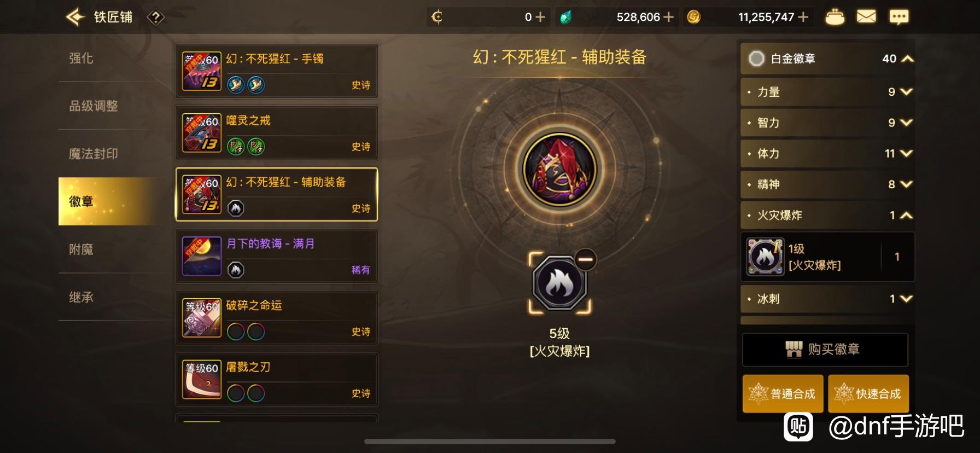This screenshot has height=453, width=980.
Task: Open the help question mark icon
Action: [156, 18]
